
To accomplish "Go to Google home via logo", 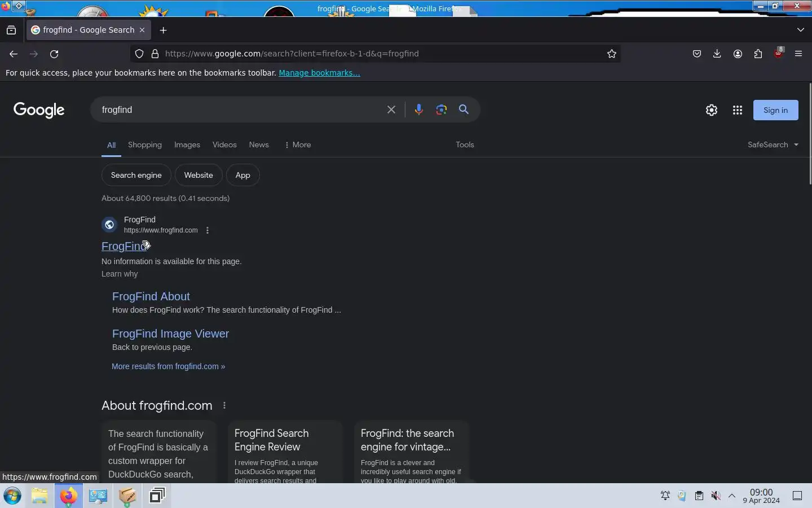I will pyautogui.click(x=39, y=110).
